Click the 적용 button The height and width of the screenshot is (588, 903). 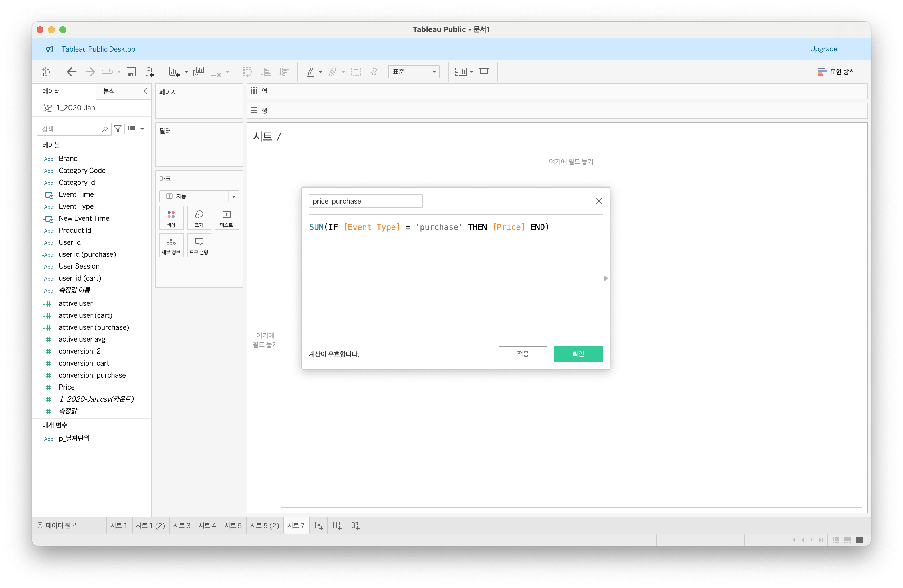click(523, 354)
